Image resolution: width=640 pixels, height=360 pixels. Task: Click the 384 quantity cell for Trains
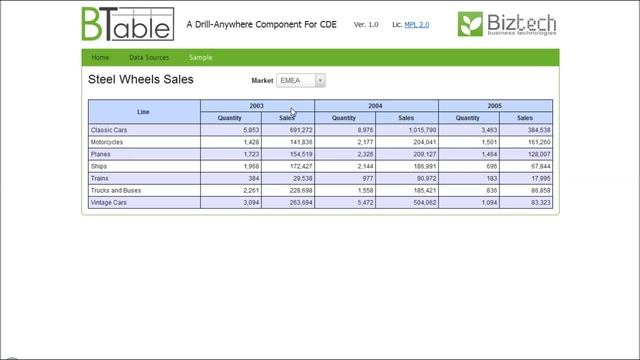pyautogui.click(x=231, y=178)
